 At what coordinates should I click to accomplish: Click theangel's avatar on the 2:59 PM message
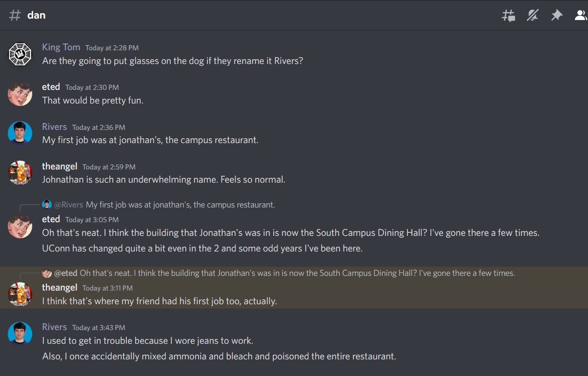click(20, 173)
